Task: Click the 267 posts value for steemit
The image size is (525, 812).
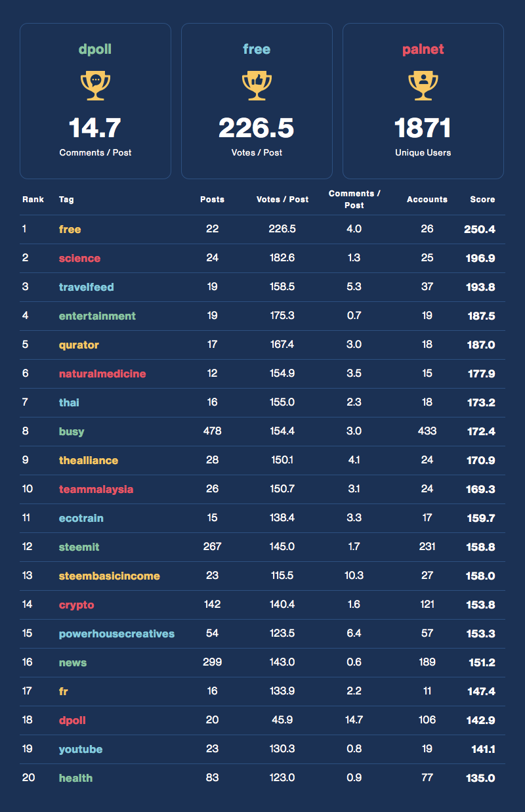Action: (212, 547)
